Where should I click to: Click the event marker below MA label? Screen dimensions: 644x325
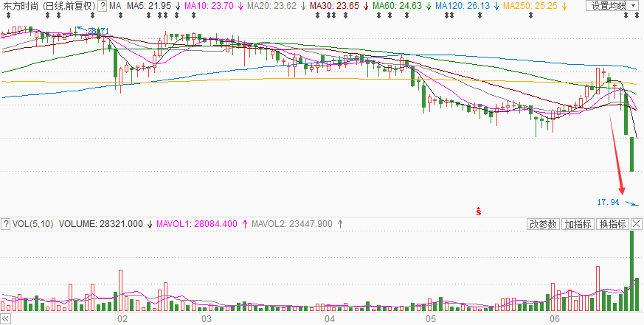(120, 15)
